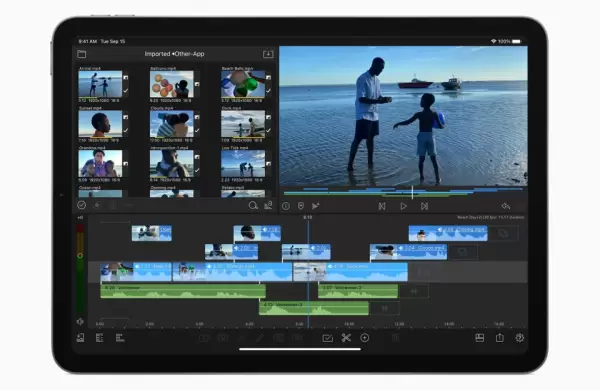Select the Closing clip on top track
The width and height of the screenshot is (600, 390).
point(448,233)
